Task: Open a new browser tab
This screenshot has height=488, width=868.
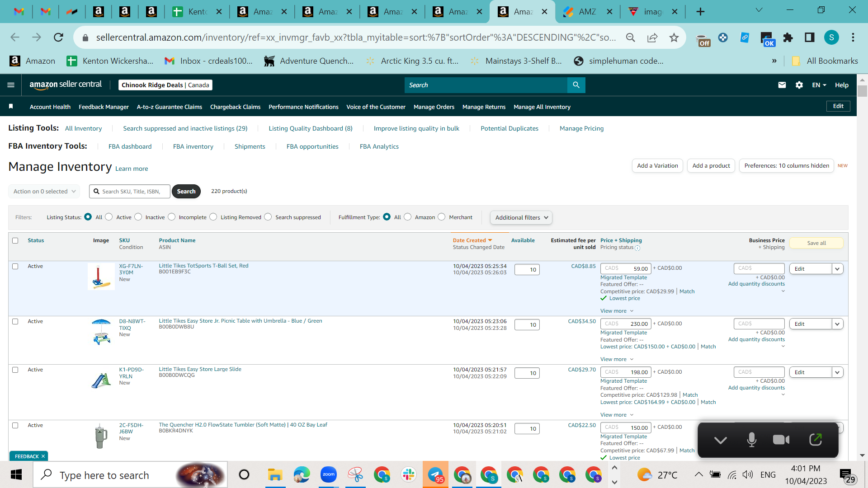Action: coord(700,12)
